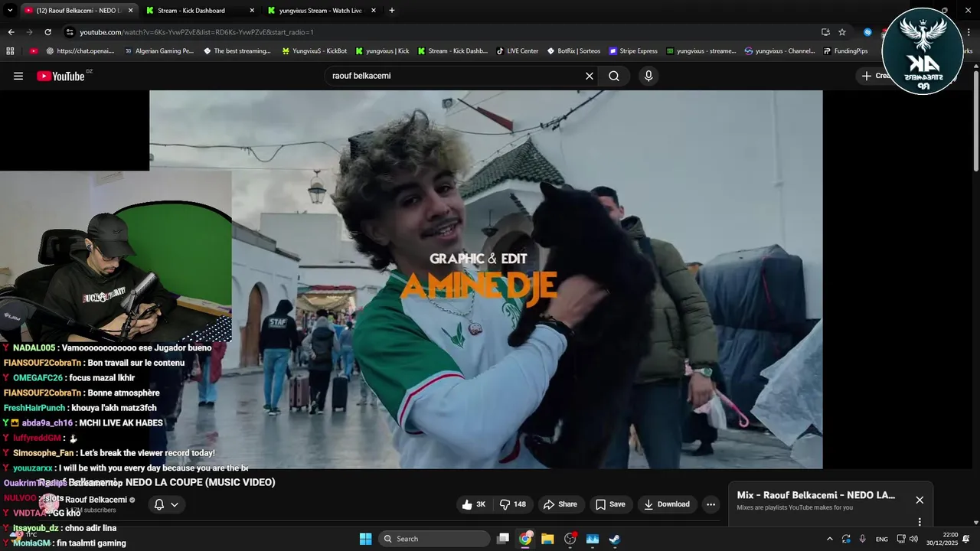Share the NEDO LA COUPE video

coord(560,504)
